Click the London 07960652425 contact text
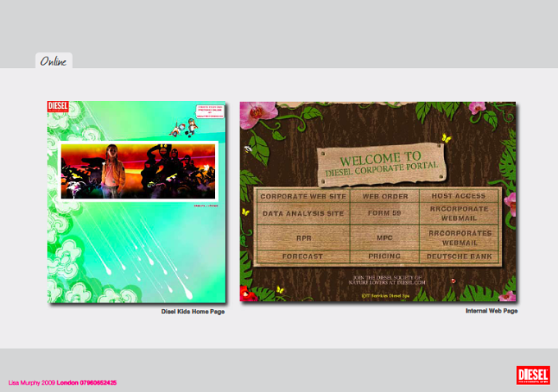The height and width of the screenshot is (392, 558). 86,383
